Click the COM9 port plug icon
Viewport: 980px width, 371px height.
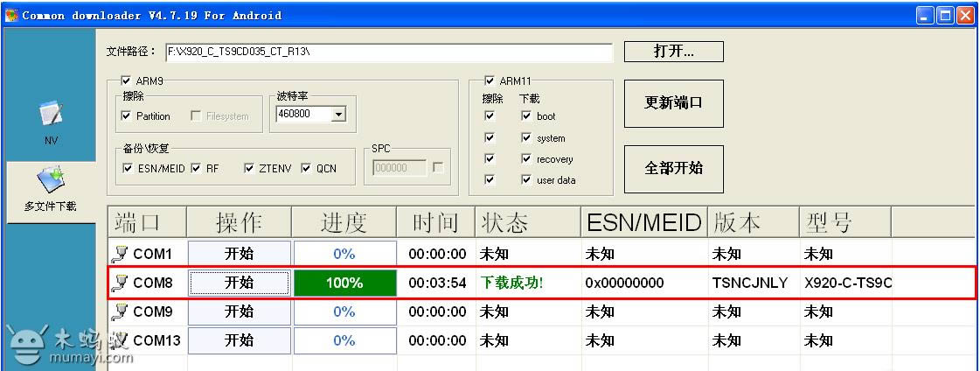[122, 311]
